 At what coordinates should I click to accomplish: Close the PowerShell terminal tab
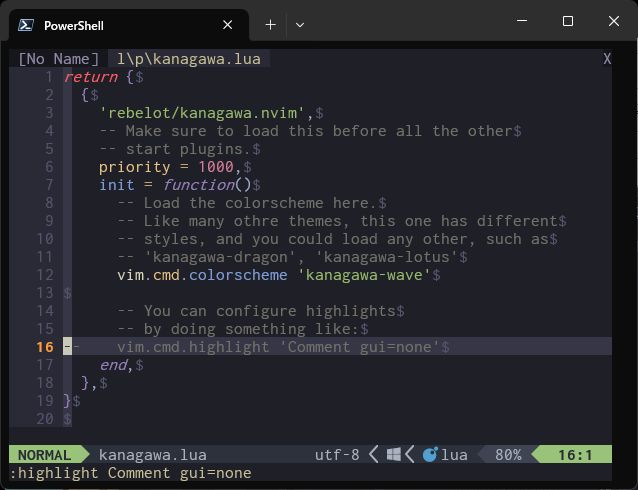pyautogui.click(x=229, y=25)
